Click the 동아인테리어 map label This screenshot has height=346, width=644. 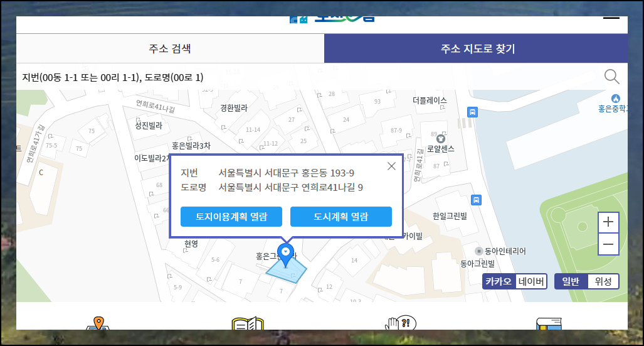(505, 251)
